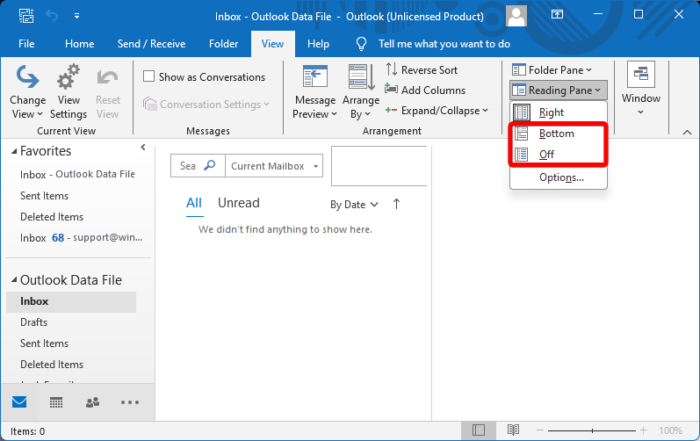Toggle the Reverse Sort option
Viewport: 700px width, 441px height.
pyautogui.click(x=421, y=70)
